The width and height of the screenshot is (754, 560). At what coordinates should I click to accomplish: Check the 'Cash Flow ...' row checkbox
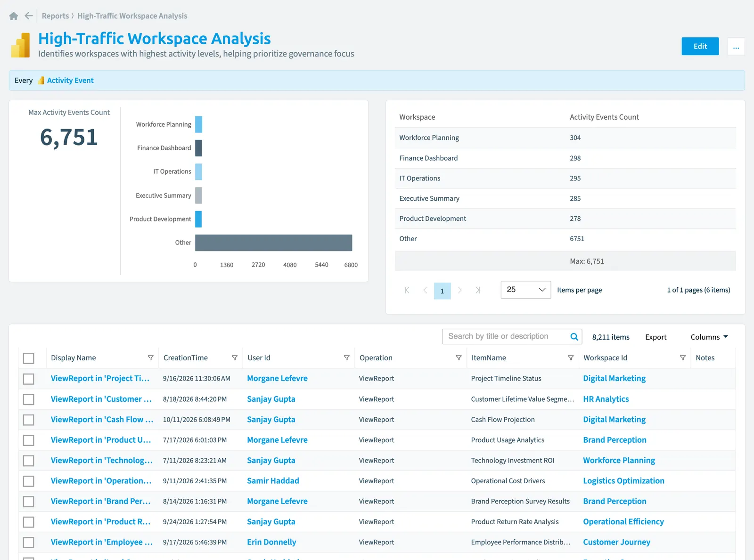tap(29, 420)
